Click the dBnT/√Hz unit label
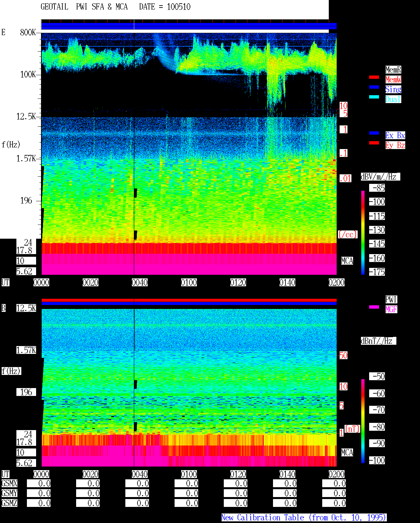The height and width of the screenshot is (523, 420). click(x=378, y=341)
